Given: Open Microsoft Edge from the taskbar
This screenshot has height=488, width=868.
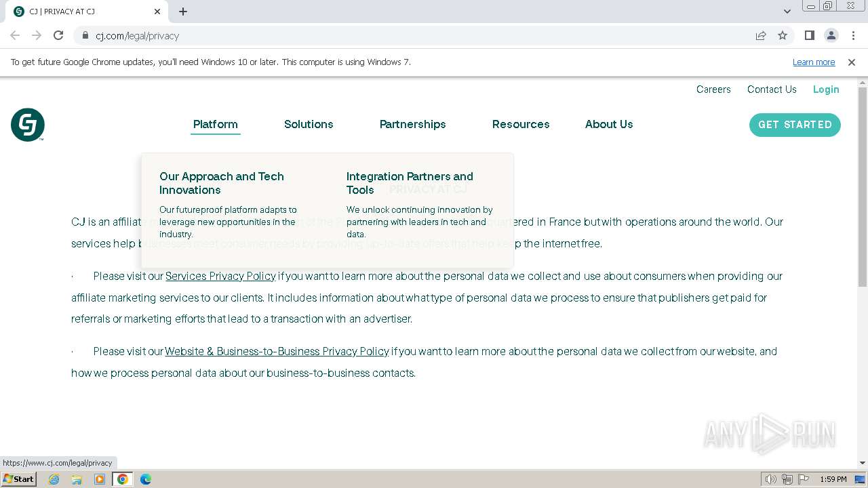Looking at the screenshot, I should coord(146,479).
